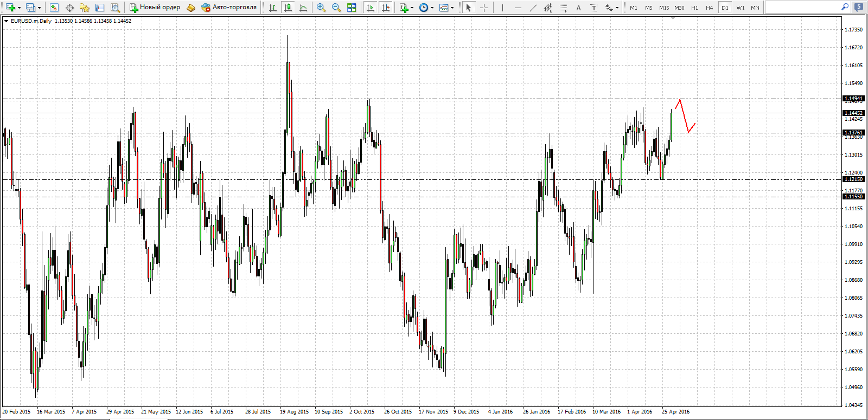Draw a vertical line
This screenshot has width=868, height=420.
(x=502, y=8)
